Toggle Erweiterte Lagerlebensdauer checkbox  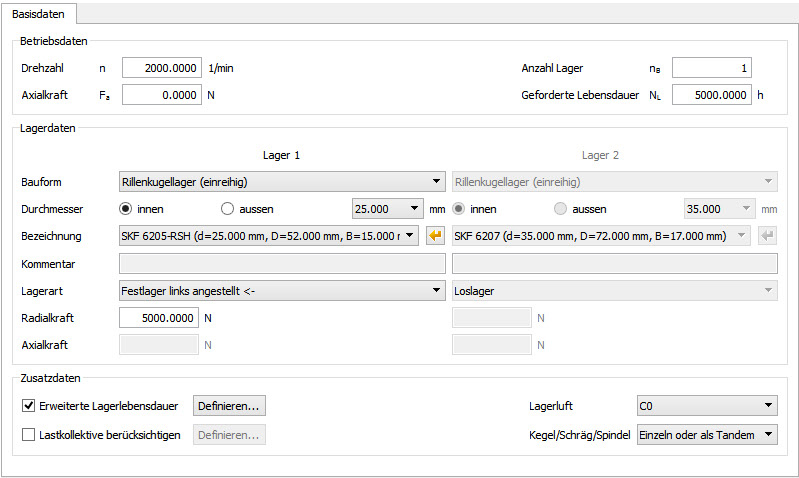(x=28, y=406)
